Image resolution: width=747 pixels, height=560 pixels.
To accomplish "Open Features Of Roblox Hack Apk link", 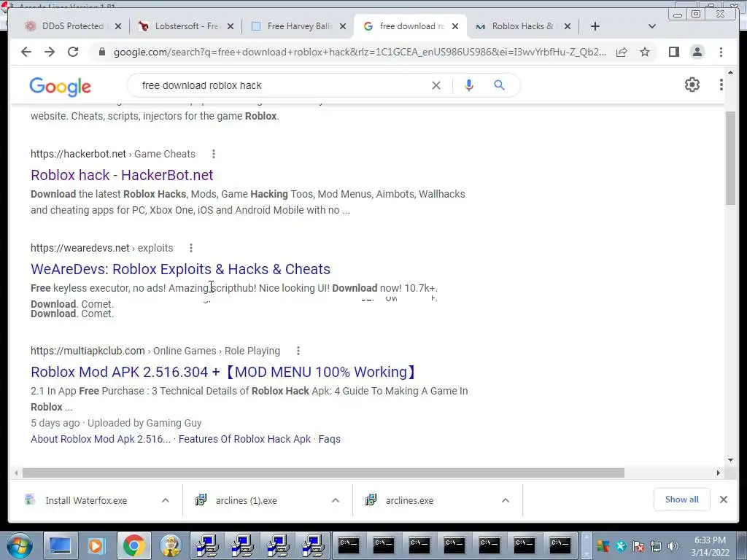I will 244,439.
